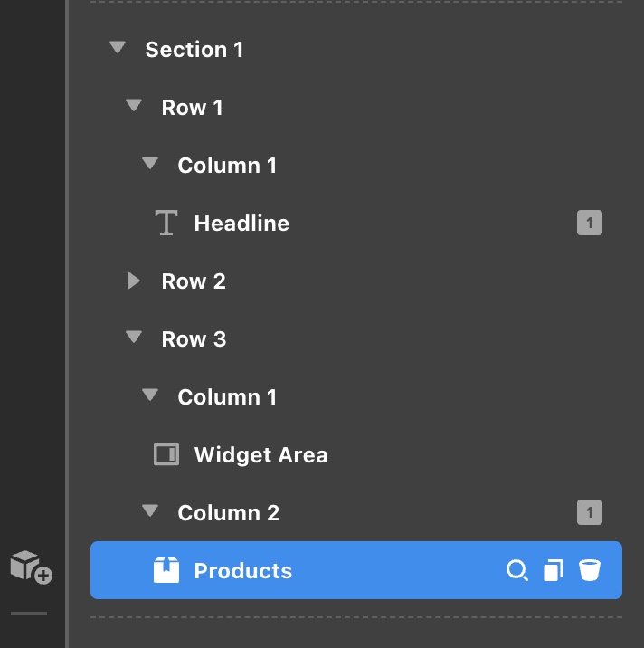644x648 pixels.
Task: Collapse Column 1 under Row 1
Action: tap(150, 164)
